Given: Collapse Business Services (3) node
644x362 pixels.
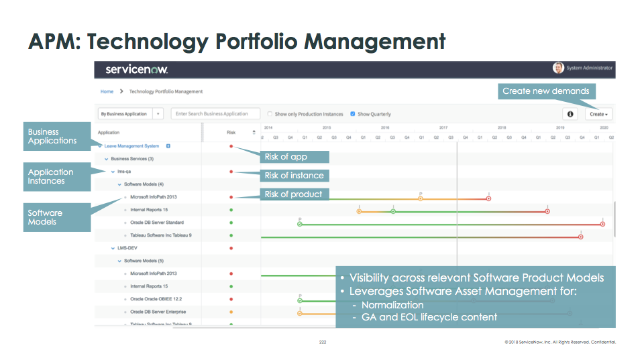Looking at the screenshot, I should (x=107, y=159).
